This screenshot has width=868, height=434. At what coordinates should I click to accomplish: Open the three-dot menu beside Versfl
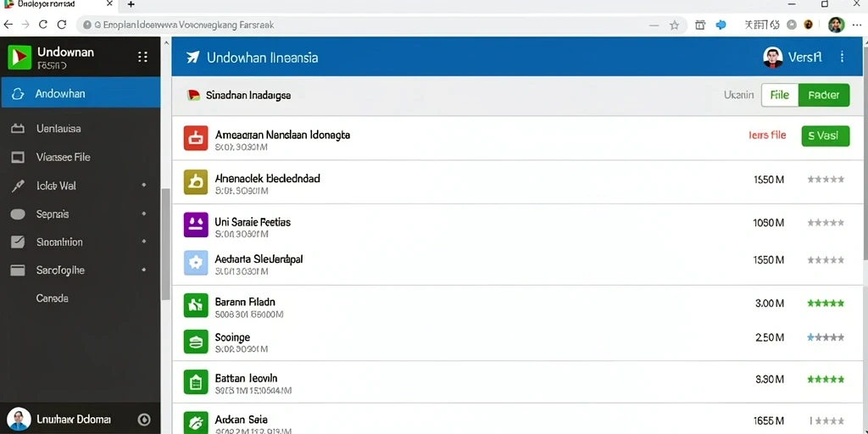click(x=842, y=57)
